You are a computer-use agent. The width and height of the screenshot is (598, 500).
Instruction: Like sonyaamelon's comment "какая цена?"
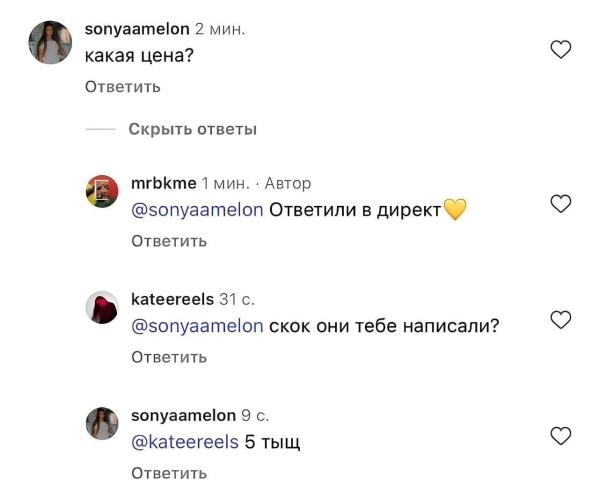[561, 50]
